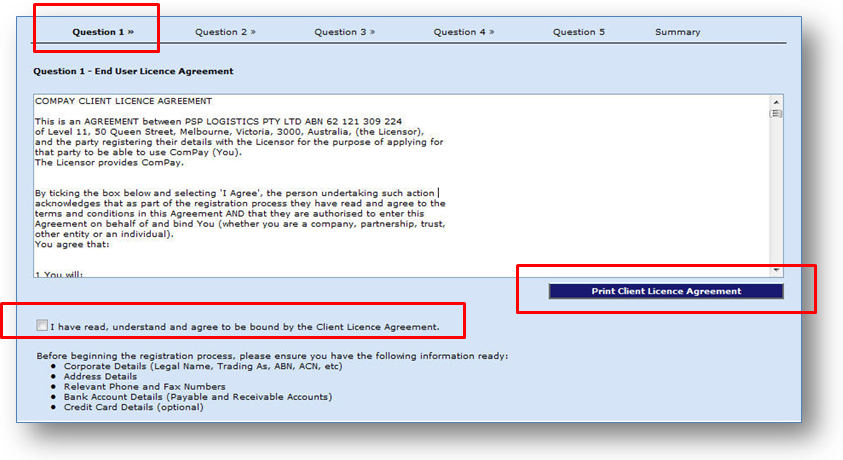Click the 'Bank Account Details' bullet item

coord(198,397)
